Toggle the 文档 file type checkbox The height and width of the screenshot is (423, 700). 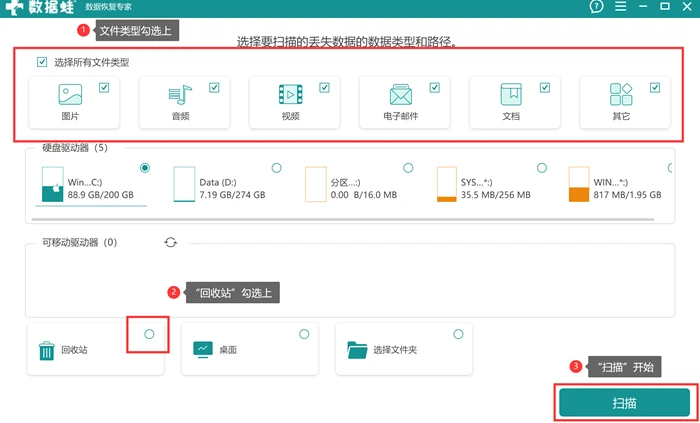[545, 88]
